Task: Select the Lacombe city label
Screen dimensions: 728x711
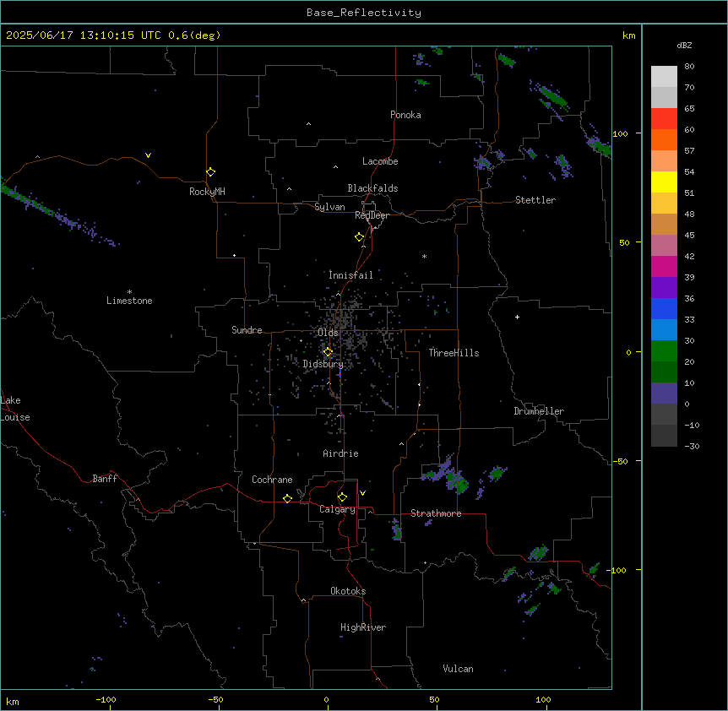Action: pyautogui.click(x=380, y=161)
